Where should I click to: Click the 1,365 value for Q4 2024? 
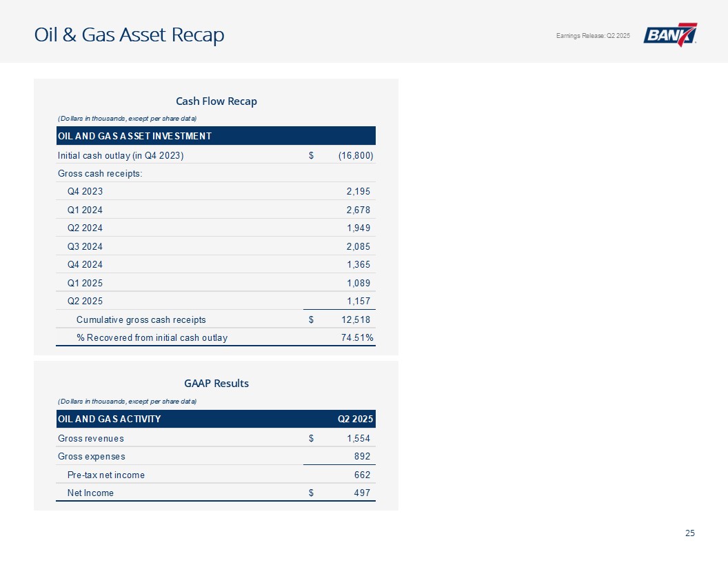coord(358,264)
